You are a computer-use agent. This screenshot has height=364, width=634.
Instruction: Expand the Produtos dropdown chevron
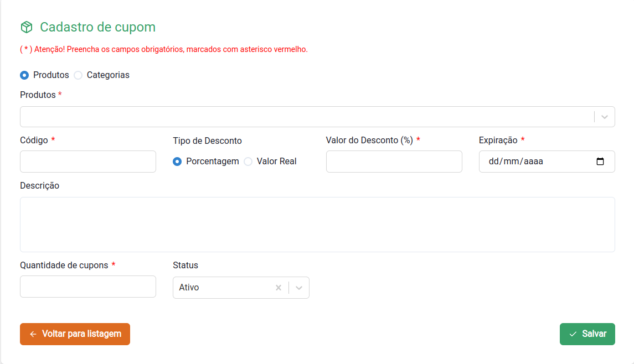coord(605,117)
